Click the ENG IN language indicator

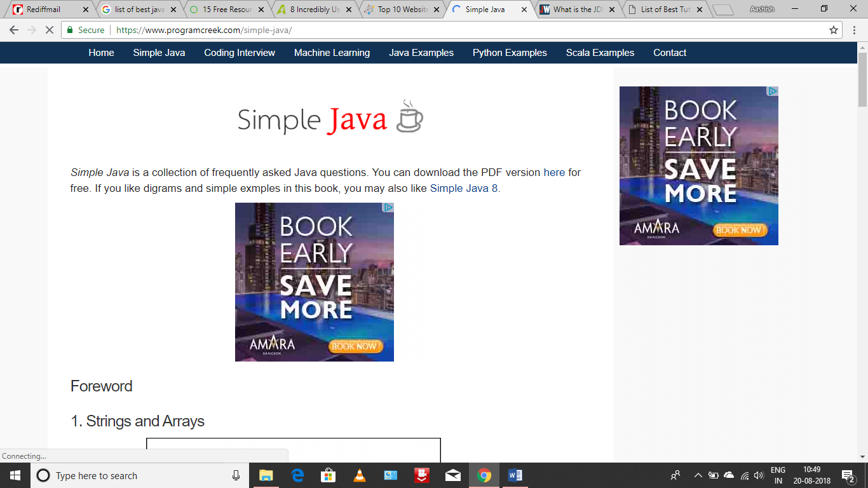778,475
